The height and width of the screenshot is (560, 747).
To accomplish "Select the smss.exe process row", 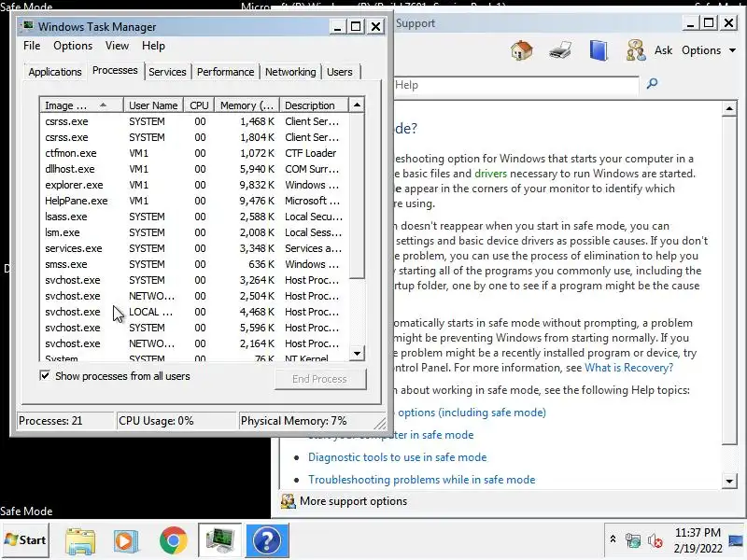I will click(x=194, y=264).
